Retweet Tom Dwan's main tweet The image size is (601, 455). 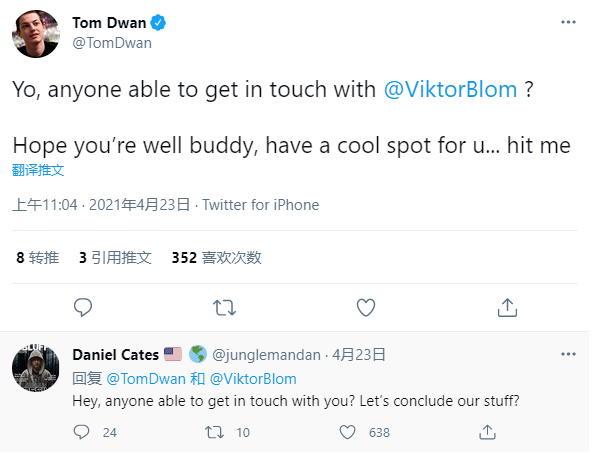225,306
